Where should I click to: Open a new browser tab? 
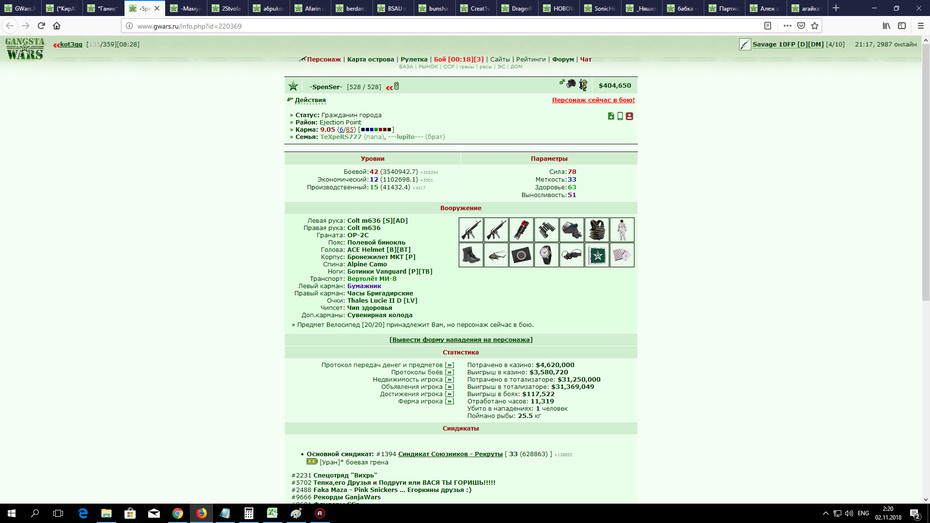[x=836, y=8]
